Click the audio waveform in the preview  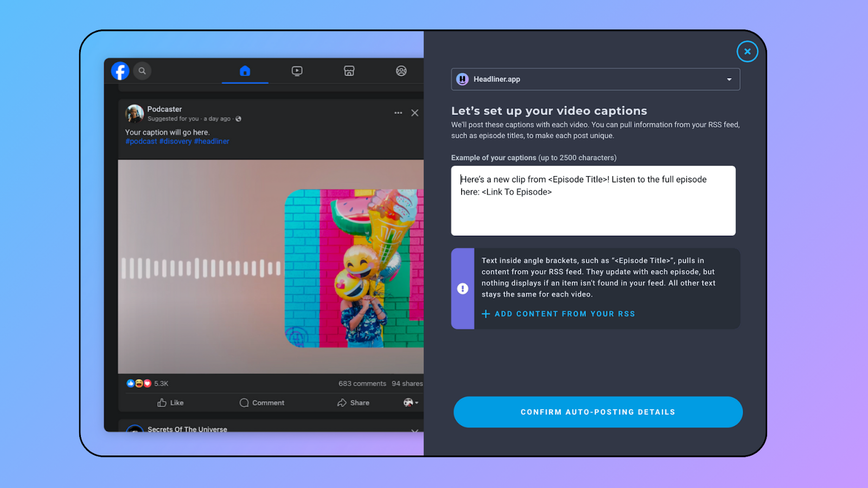[x=201, y=268]
